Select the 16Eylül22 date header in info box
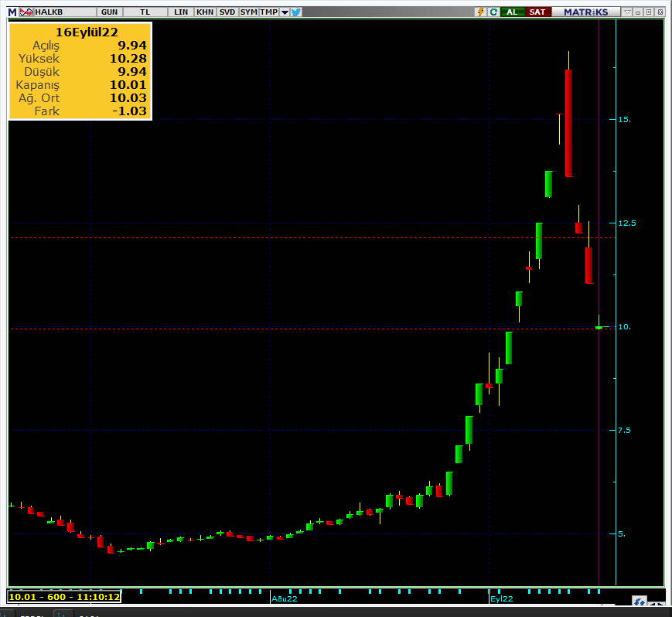This screenshot has width=672, height=617. click(87, 32)
